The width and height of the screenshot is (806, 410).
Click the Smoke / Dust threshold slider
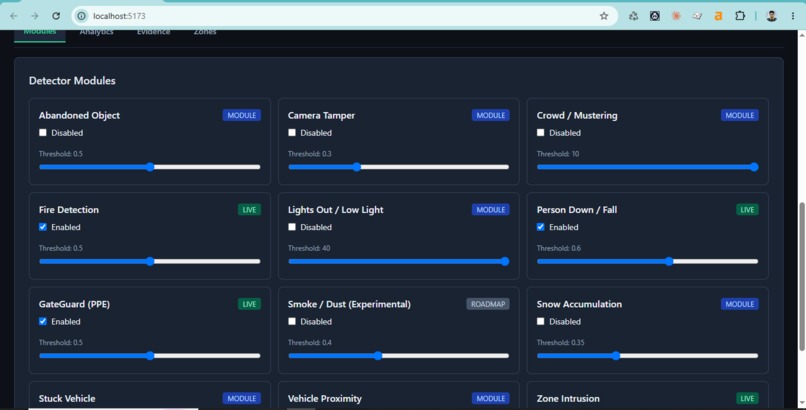(x=398, y=356)
